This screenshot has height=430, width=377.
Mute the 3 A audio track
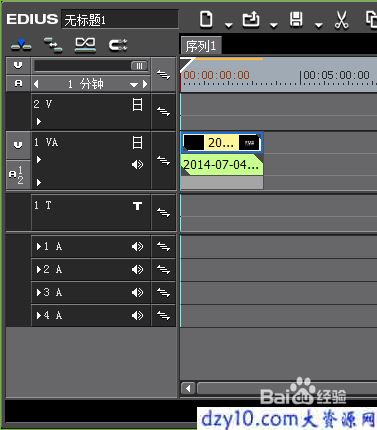[137, 292]
